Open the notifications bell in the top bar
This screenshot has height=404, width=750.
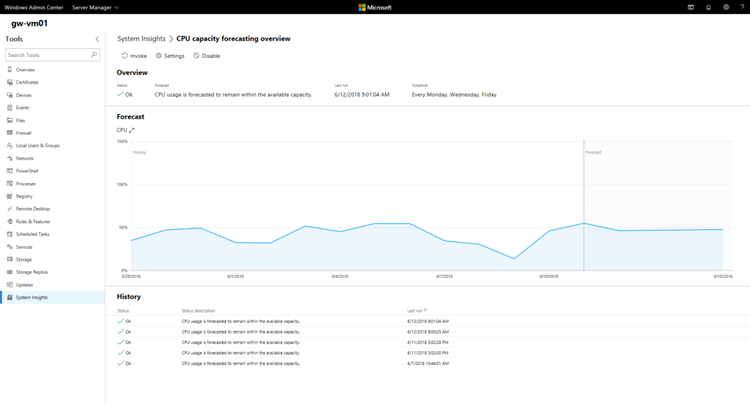point(709,7)
